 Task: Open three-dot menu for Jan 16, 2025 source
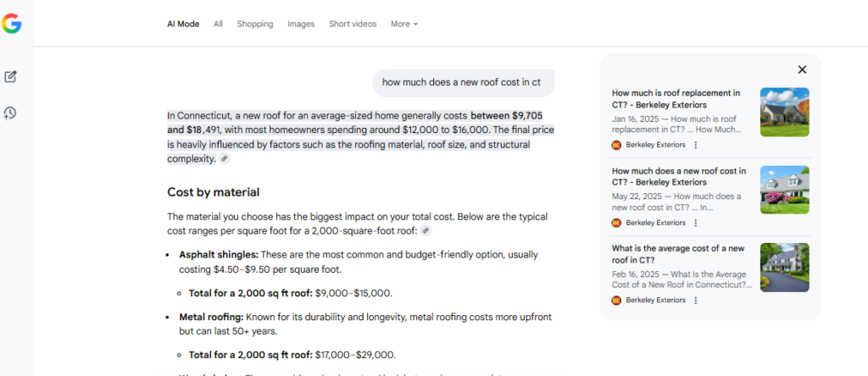[695, 145]
